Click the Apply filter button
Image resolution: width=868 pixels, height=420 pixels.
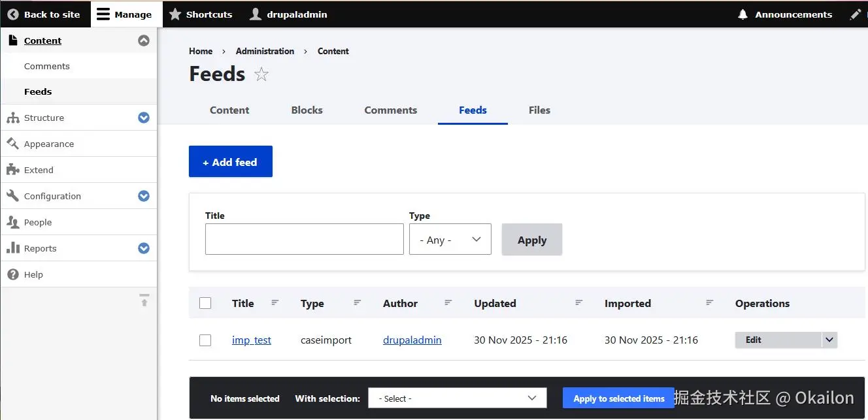532,240
